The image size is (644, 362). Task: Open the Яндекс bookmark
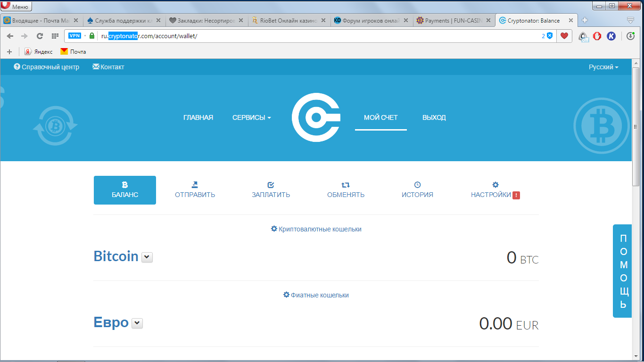(39, 51)
